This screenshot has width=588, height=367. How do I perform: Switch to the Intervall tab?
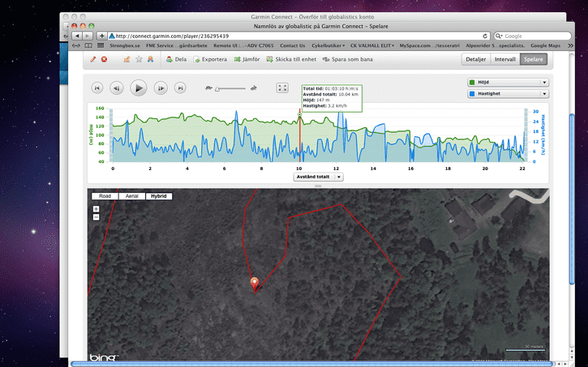click(505, 59)
